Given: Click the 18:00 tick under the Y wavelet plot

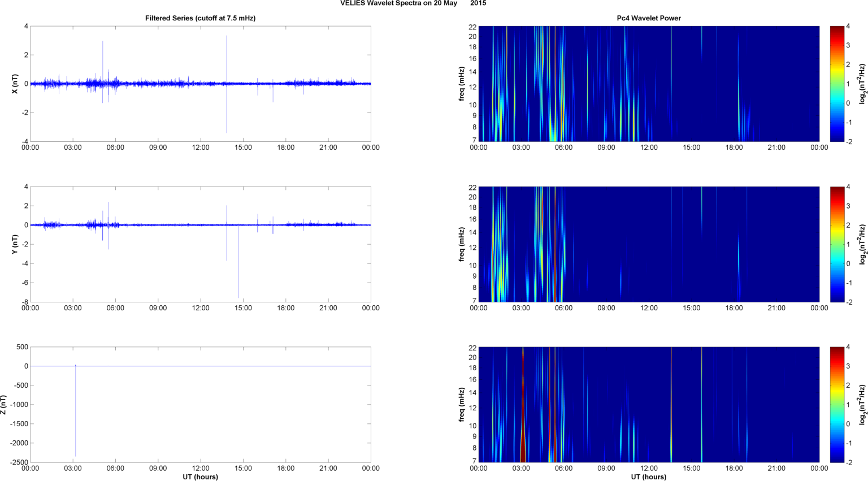Looking at the screenshot, I should pyautogui.click(x=734, y=308).
